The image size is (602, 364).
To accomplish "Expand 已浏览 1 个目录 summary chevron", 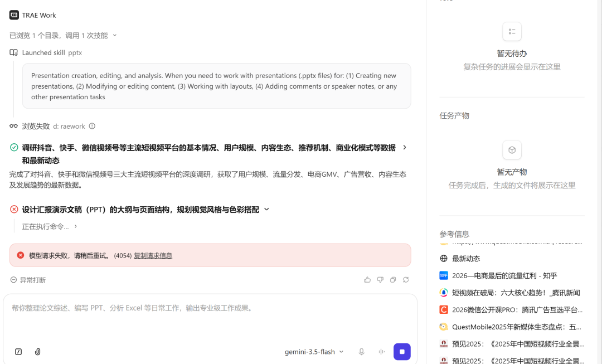I will (114, 35).
